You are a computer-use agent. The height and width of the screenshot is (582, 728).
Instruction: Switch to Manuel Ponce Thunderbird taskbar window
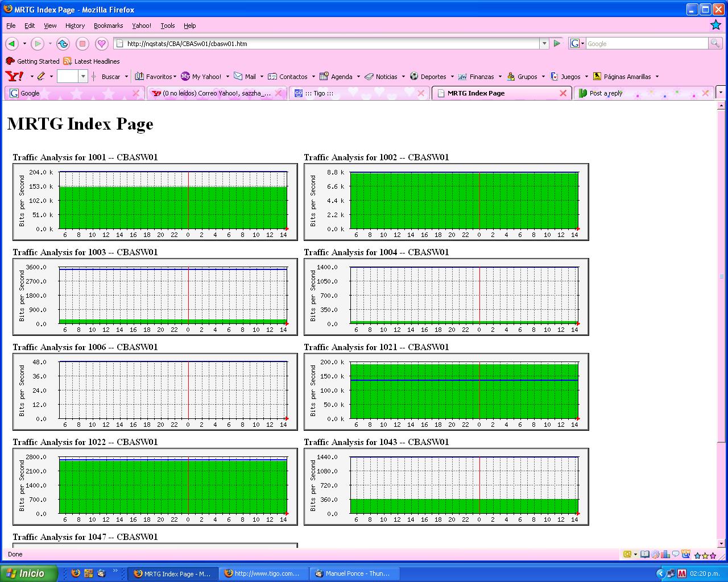point(354,573)
